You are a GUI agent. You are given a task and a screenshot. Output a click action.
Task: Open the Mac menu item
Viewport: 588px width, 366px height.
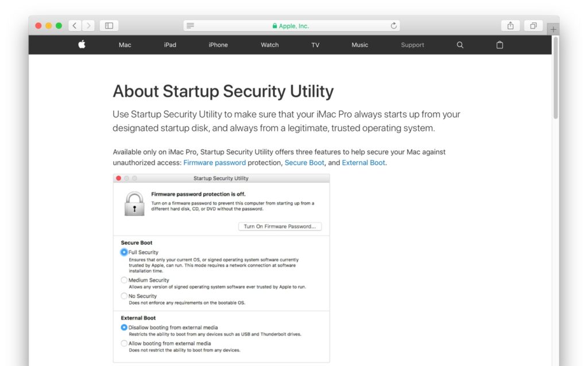(x=125, y=45)
